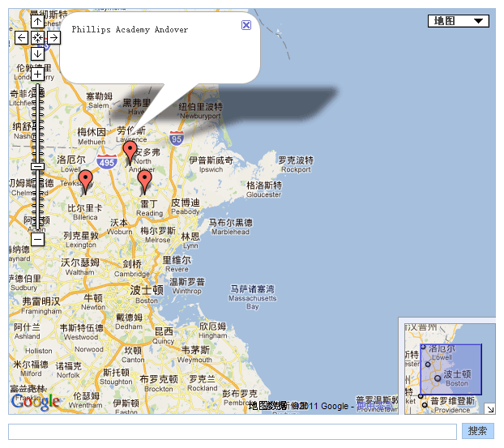
Task: Click the 搜索 search button
Action: point(477,431)
